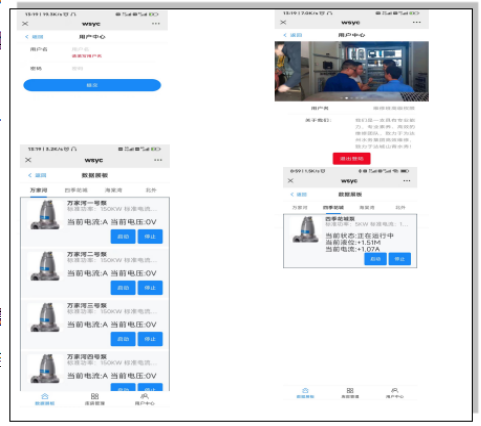Tap the grid icon under the 四季花城 pump screen
Image resolution: width=481 pixels, height=426 pixels.
[x=350, y=393]
